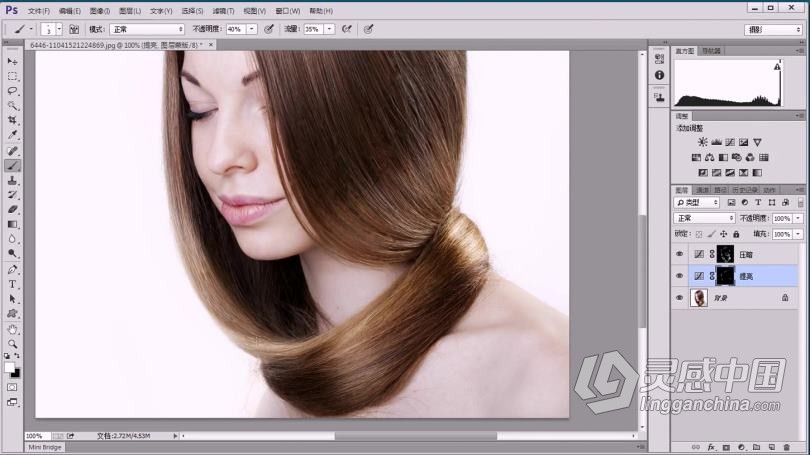Open the brush preset picker arrow

click(59, 29)
